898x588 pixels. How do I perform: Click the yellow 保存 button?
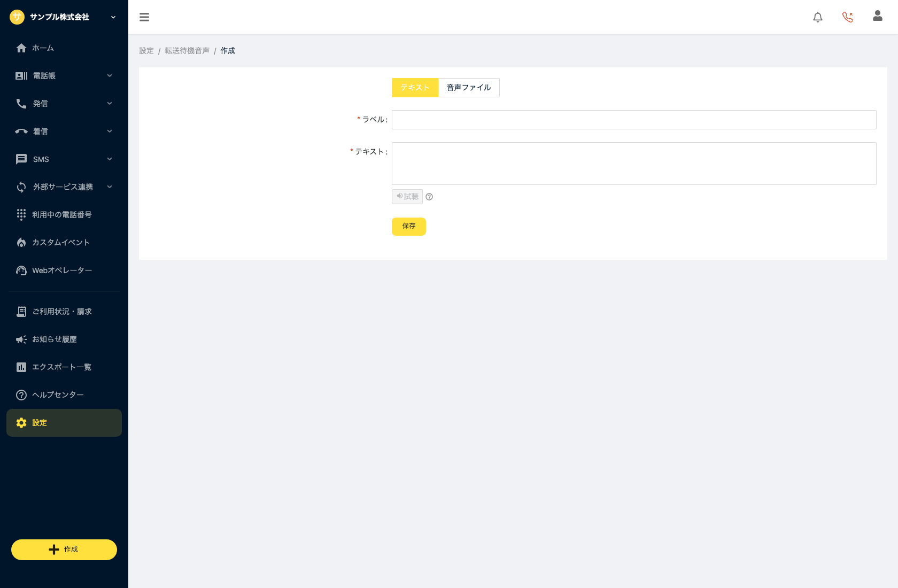(409, 227)
